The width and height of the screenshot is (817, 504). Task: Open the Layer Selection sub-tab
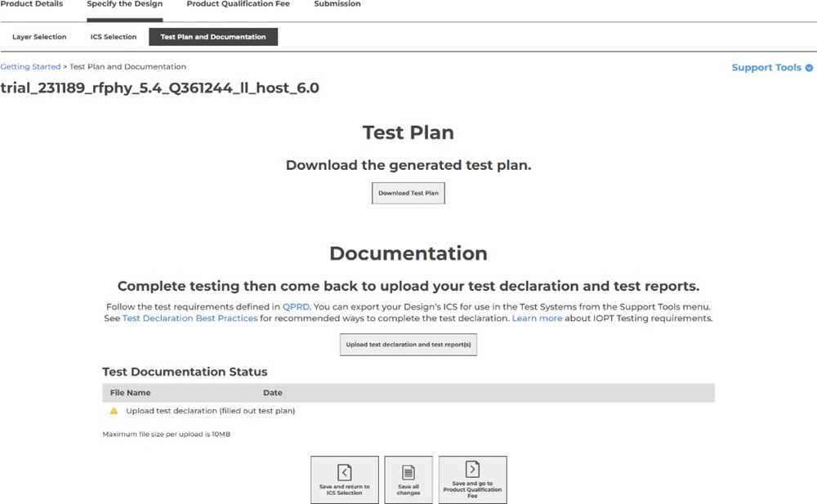(39, 37)
